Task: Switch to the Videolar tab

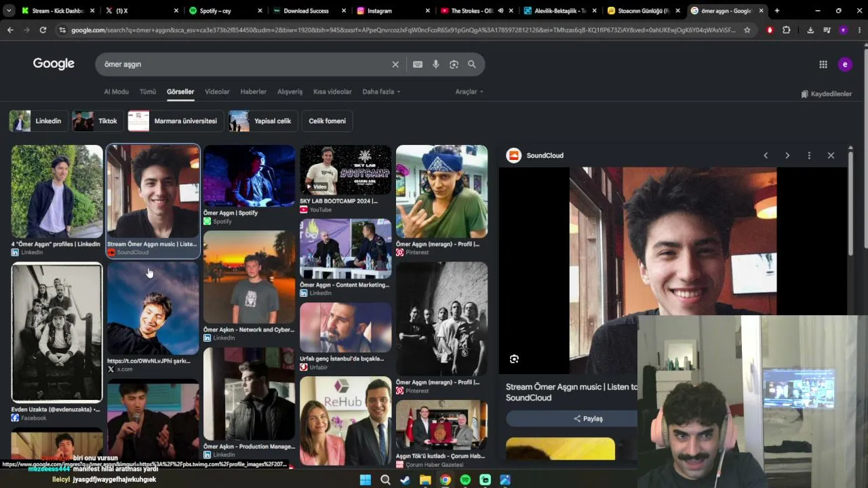Action: 217,91
